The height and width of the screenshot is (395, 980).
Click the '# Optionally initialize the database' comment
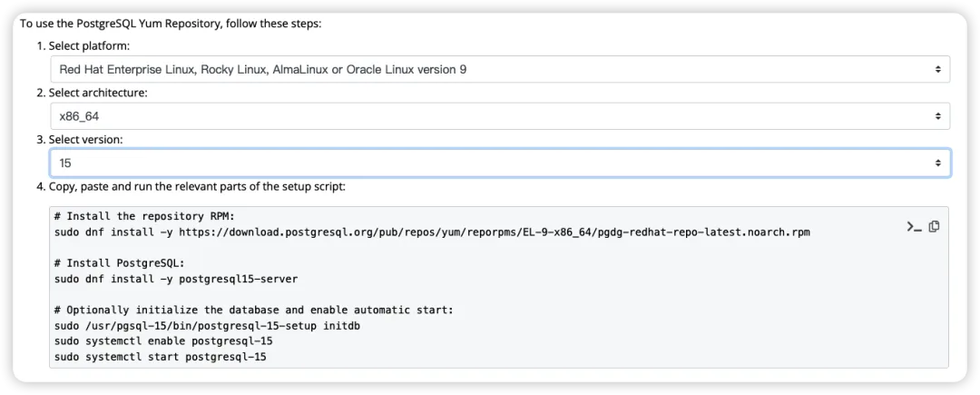253,310
